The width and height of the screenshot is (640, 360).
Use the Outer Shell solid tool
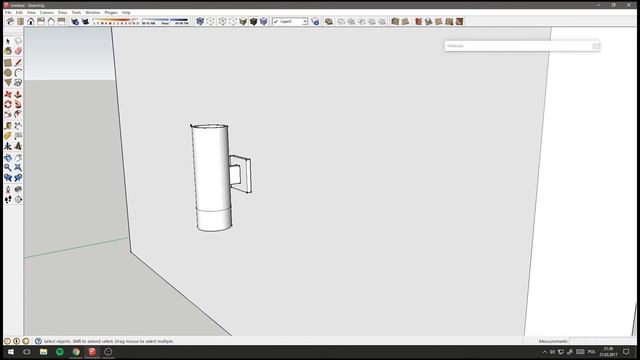point(329,21)
